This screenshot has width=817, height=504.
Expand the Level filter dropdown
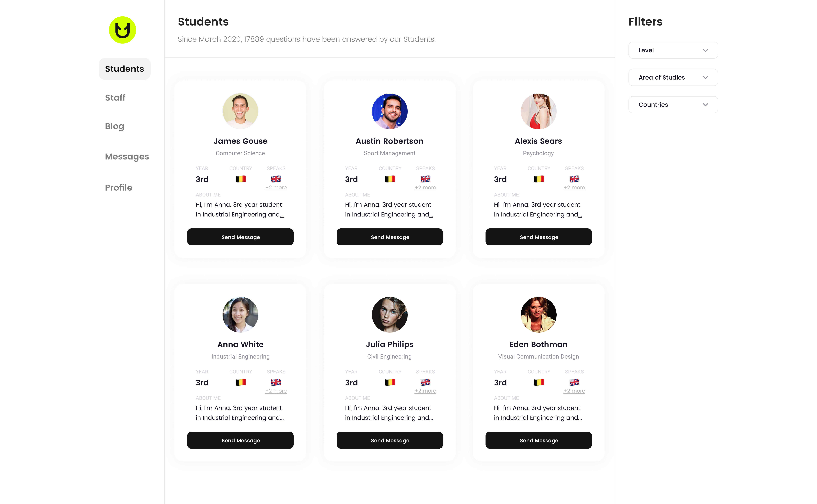pos(673,50)
